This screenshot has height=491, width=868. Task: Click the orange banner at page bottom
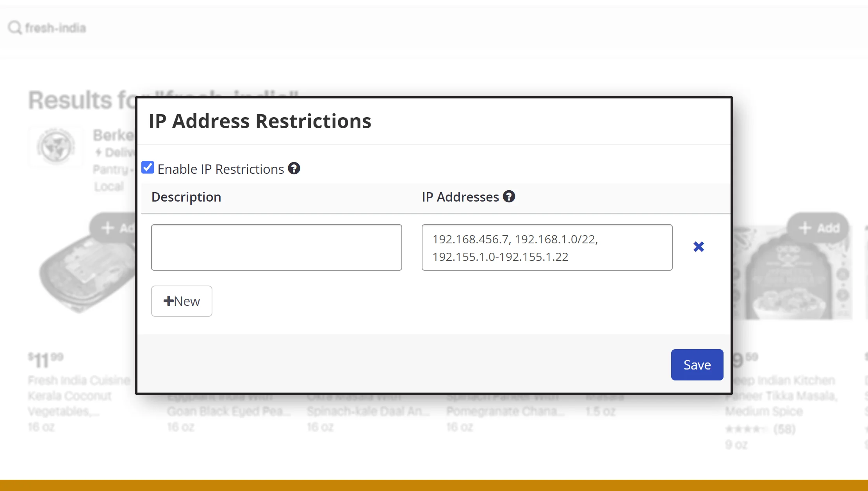(x=434, y=485)
